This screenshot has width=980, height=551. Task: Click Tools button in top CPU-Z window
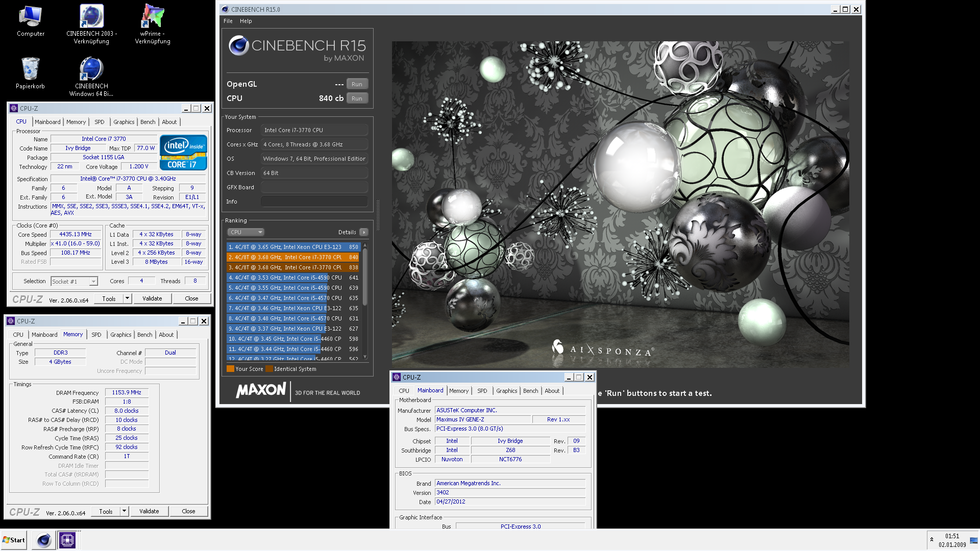109,298
